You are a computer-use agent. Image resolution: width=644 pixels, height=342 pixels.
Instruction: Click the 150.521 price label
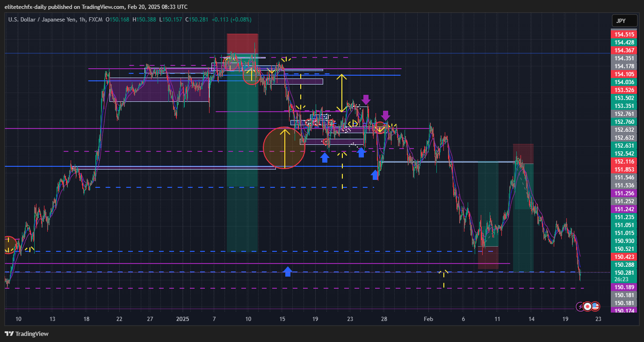coord(624,249)
